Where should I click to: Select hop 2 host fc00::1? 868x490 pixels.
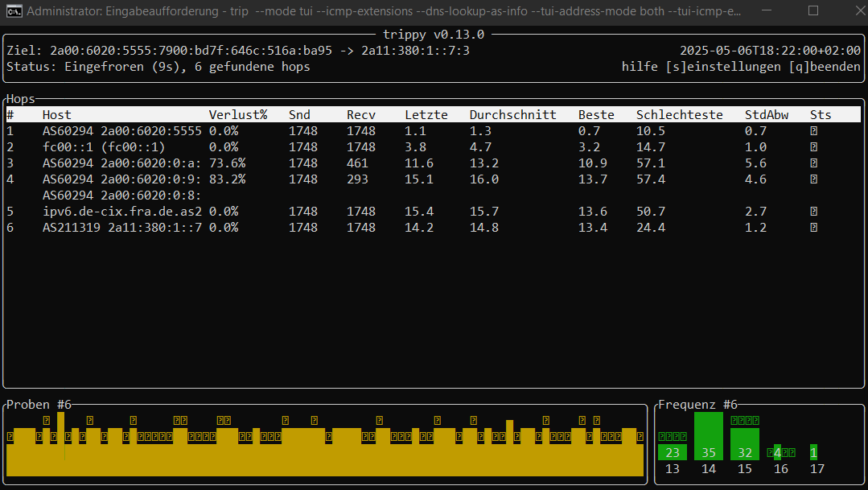tap(104, 146)
